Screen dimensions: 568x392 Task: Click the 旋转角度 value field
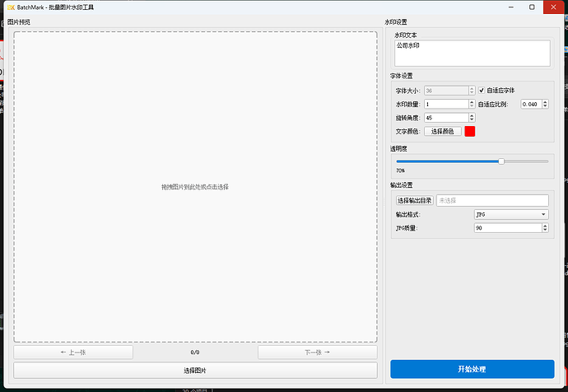click(445, 118)
